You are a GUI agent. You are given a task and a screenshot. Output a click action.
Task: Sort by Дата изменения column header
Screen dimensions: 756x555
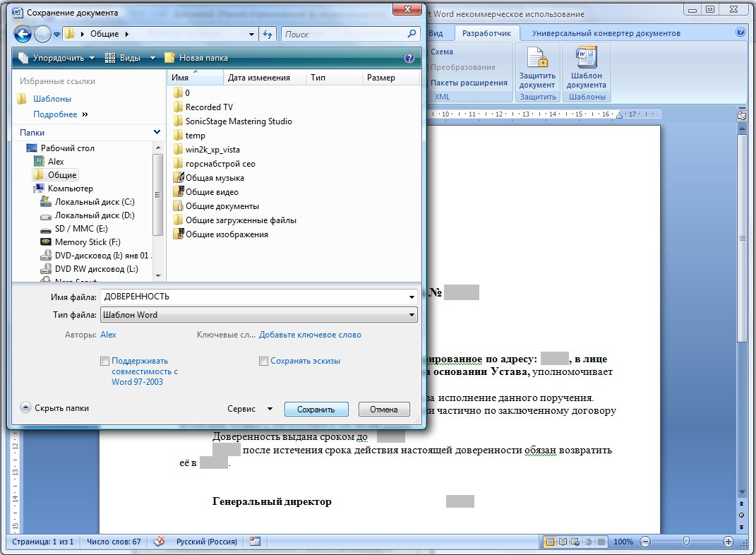265,78
